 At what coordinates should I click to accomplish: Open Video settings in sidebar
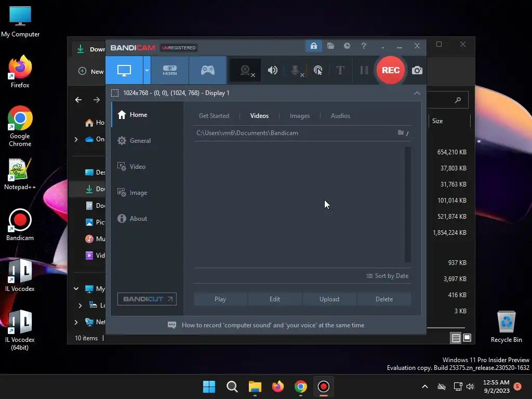tap(147, 167)
